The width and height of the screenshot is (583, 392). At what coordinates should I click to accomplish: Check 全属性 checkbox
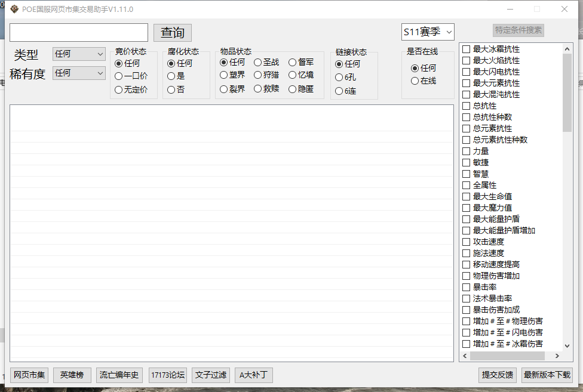(467, 185)
